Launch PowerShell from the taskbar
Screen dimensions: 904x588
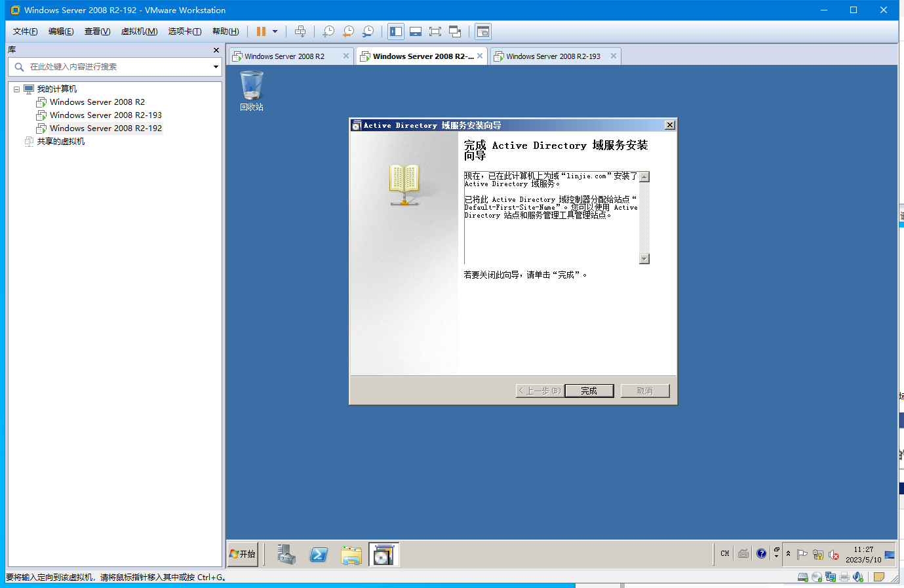pos(319,555)
